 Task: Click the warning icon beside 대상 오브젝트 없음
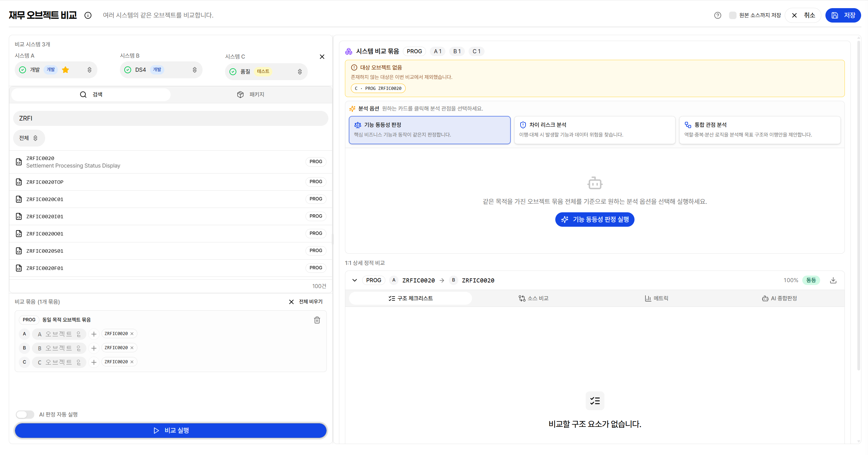tap(354, 67)
